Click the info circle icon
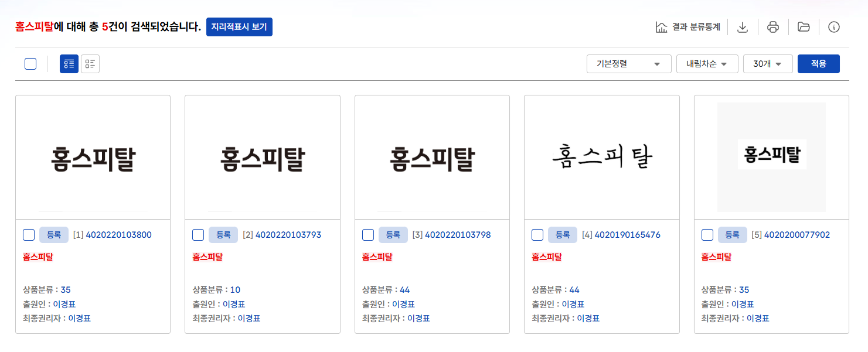This screenshot has height=352, width=868. [x=834, y=27]
